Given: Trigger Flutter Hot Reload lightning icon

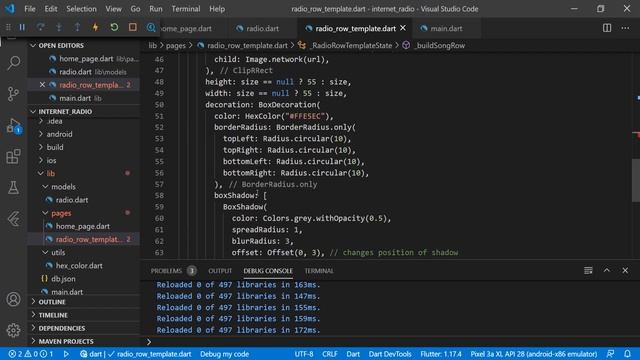Looking at the screenshot, I should pyautogui.click(x=96, y=27).
